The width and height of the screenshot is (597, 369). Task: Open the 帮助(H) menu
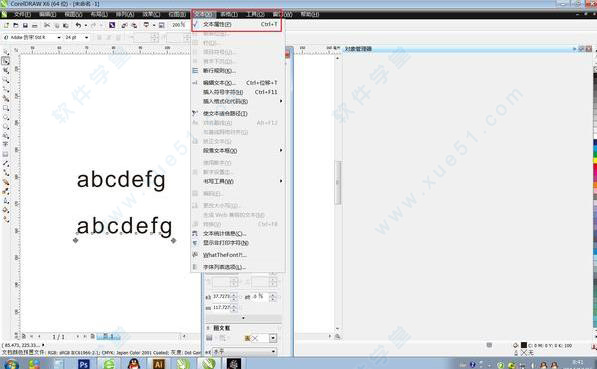310,14
